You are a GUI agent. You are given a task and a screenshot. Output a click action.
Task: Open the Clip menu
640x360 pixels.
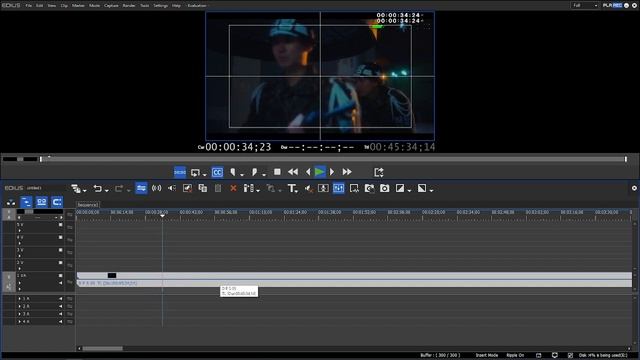tap(64, 6)
